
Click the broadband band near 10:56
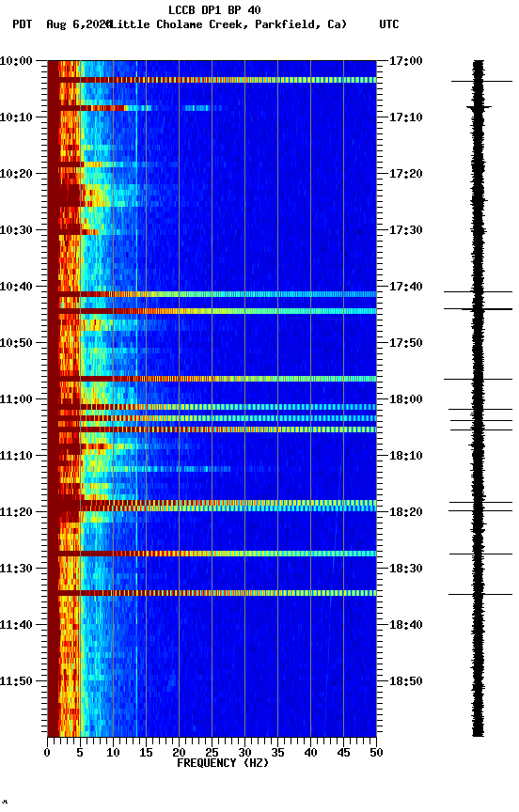click(212, 379)
